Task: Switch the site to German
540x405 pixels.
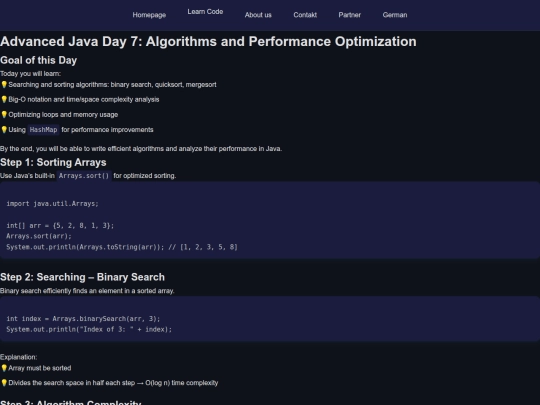Action: [x=395, y=15]
